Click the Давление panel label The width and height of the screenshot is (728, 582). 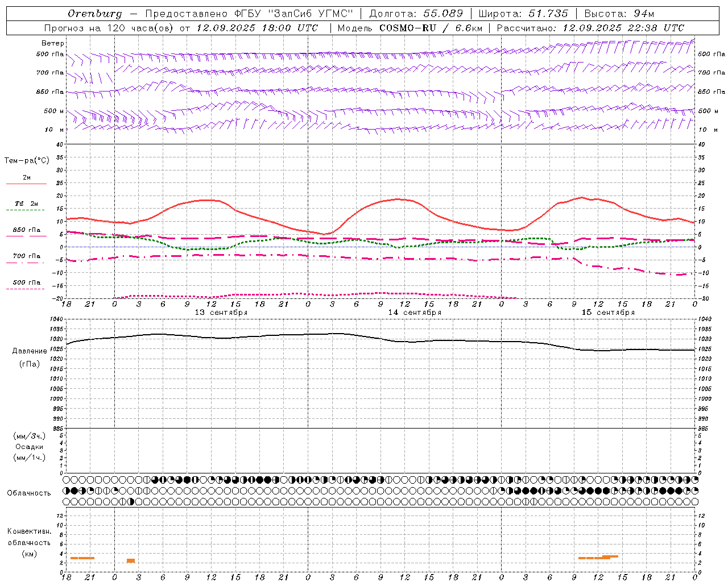pyautogui.click(x=30, y=351)
